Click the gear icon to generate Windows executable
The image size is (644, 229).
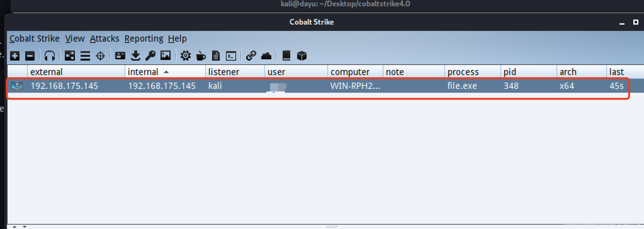[x=185, y=56]
